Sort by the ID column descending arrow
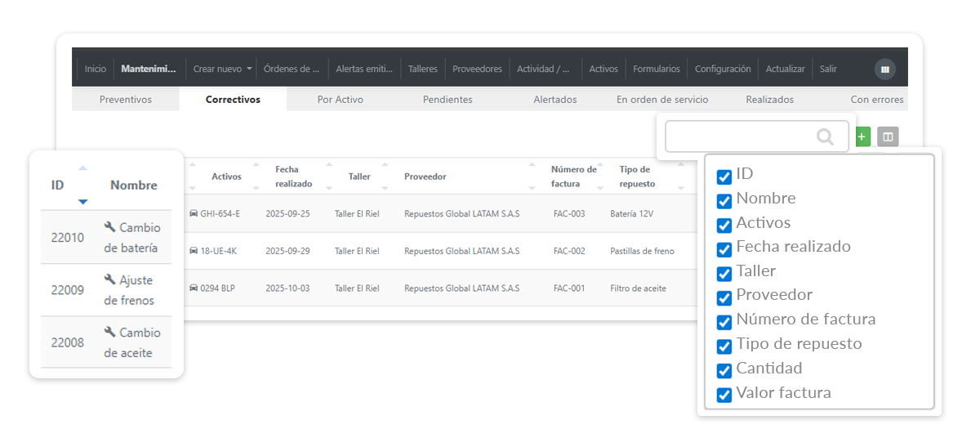The width and height of the screenshot is (980, 447). (x=82, y=201)
